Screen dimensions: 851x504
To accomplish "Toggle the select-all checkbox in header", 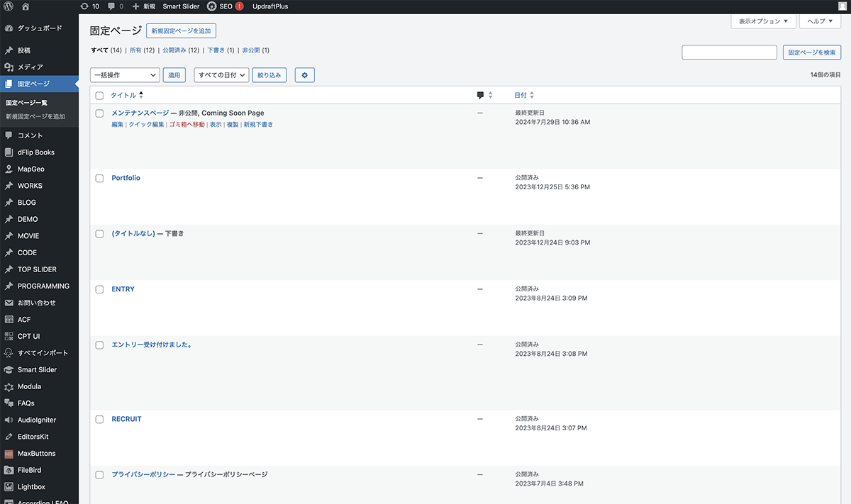I will click(100, 96).
